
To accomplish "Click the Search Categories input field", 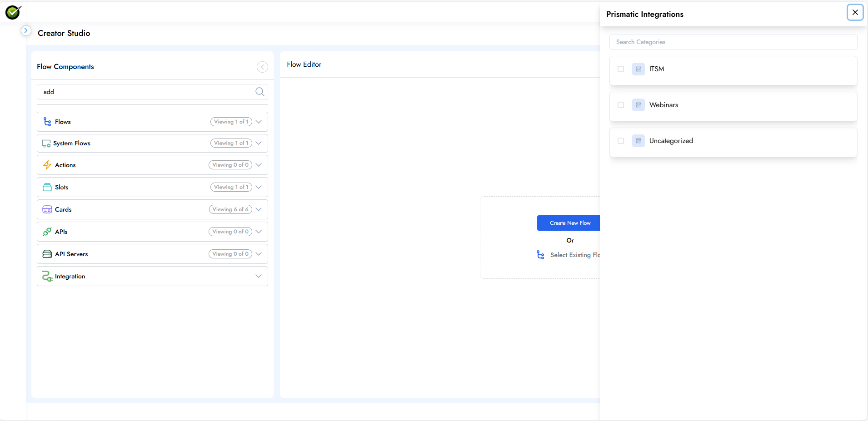I will 733,42.
